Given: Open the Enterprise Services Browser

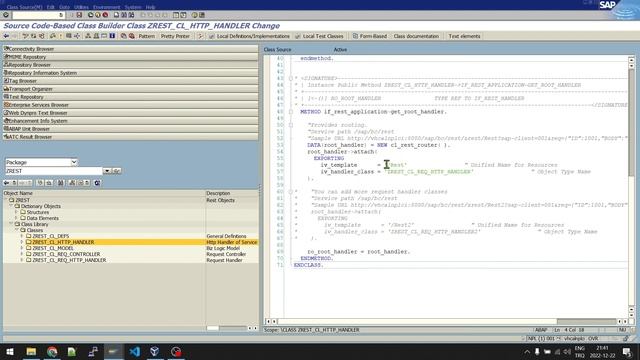Looking at the screenshot, I should pos(131,104).
